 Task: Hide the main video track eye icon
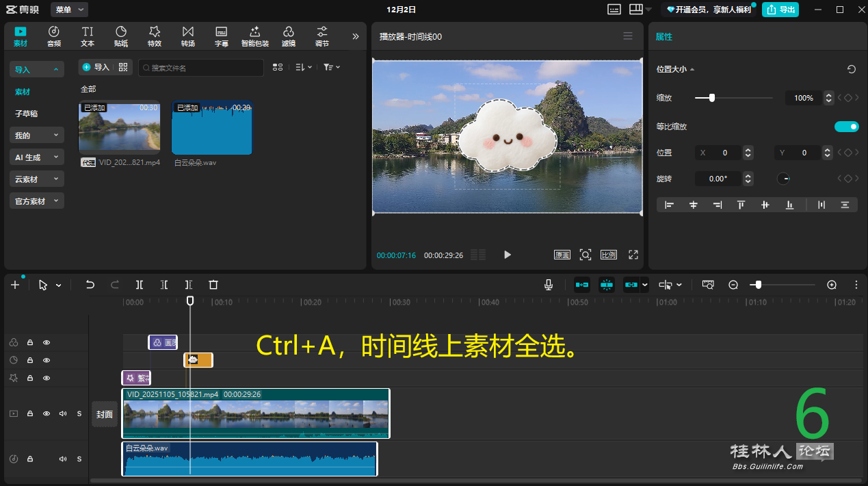coord(47,413)
